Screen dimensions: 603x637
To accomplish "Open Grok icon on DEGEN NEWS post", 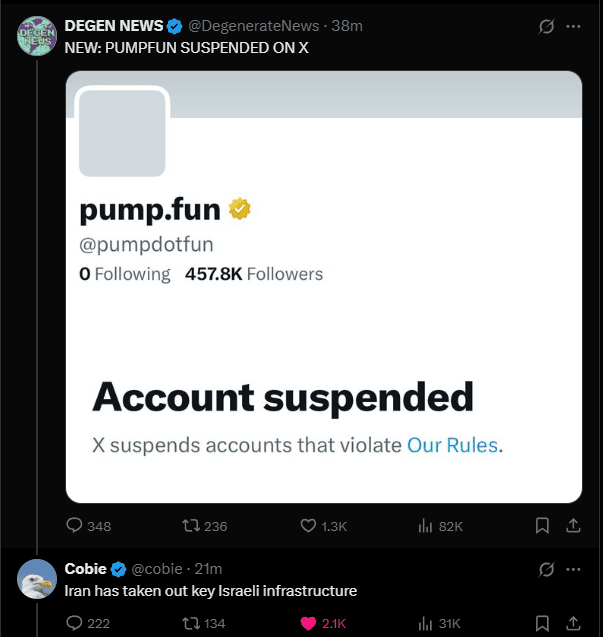I will pos(546,26).
